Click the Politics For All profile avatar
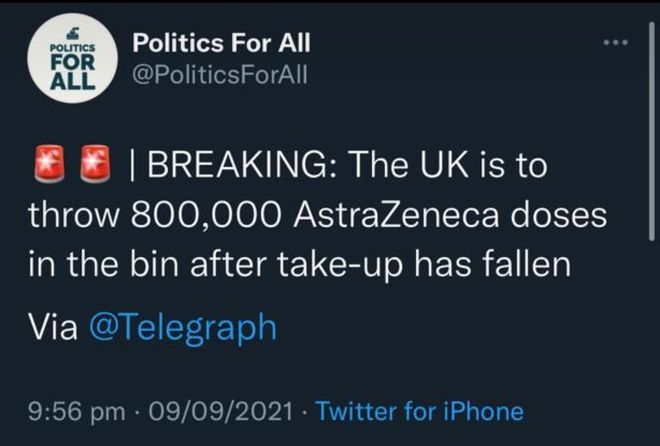 click(x=73, y=58)
